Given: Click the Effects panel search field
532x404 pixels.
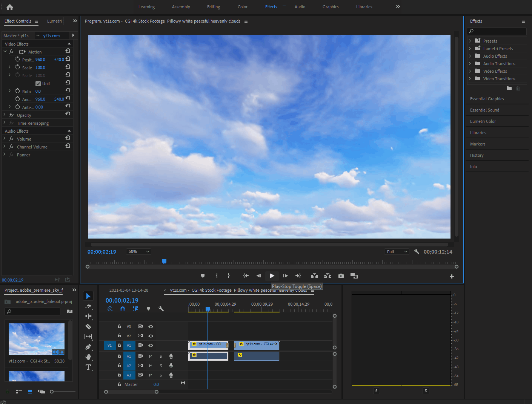Looking at the screenshot, I should pos(497,31).
